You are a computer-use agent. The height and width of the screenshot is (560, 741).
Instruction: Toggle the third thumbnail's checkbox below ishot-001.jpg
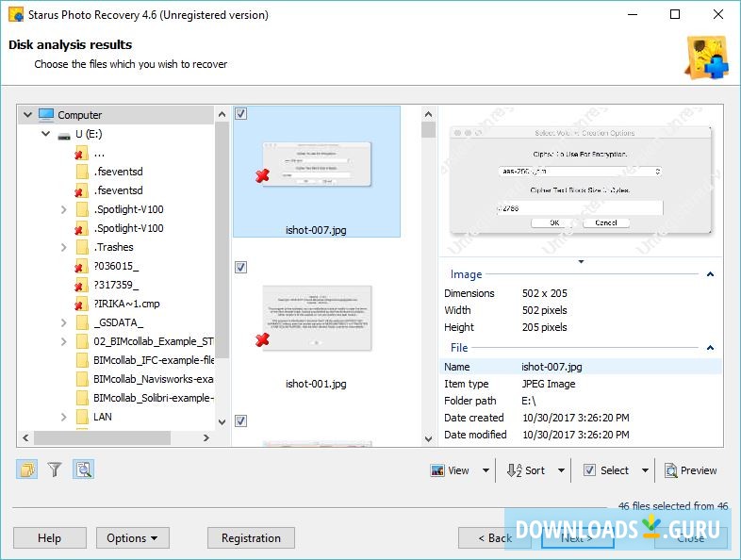240,420
